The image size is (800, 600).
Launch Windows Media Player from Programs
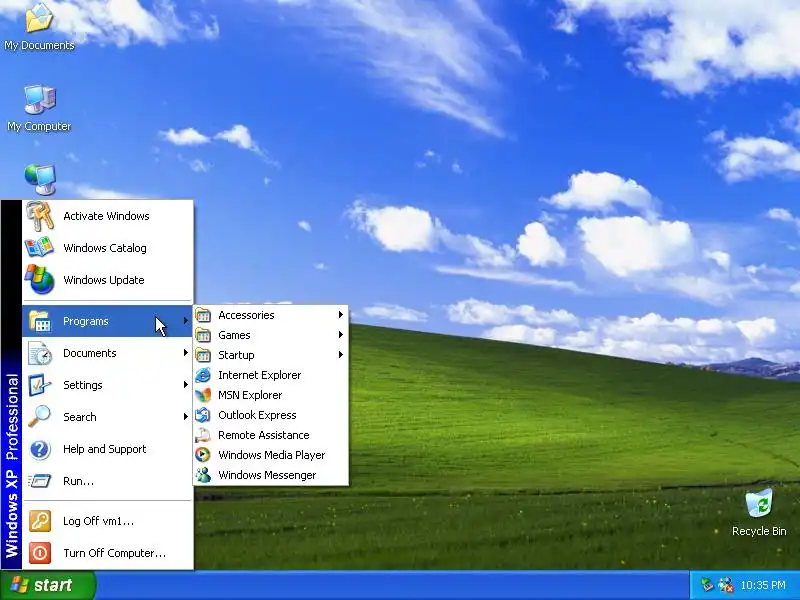click(271, 455)
